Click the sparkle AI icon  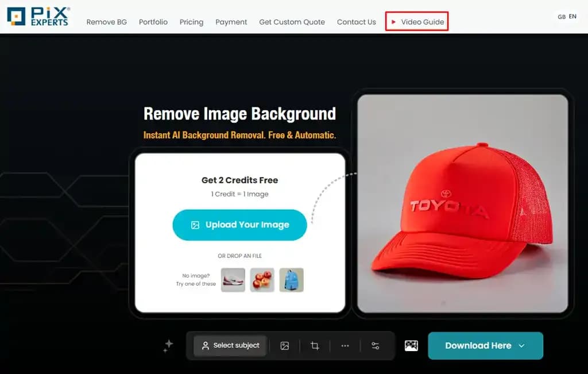click(x=168, y=345)
